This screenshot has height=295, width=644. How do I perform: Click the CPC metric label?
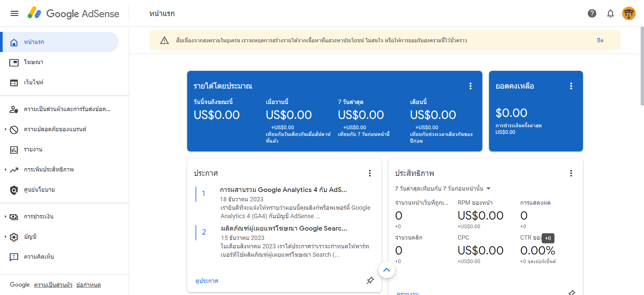pos(463,238)
